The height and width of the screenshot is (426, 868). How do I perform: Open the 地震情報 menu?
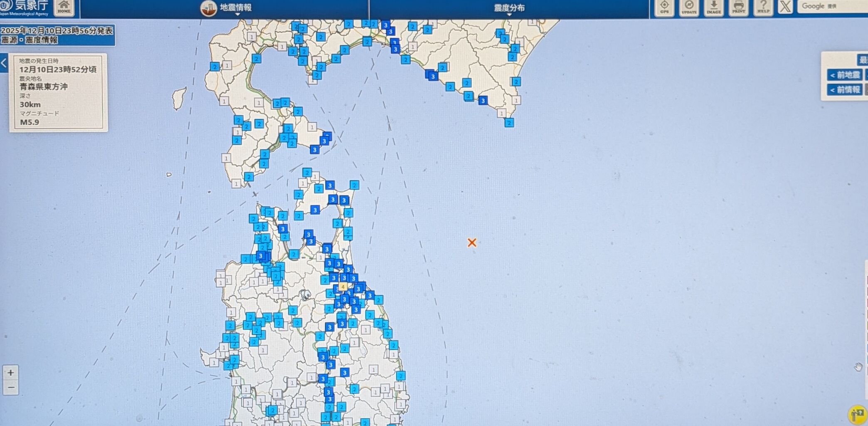click(227, 8)
